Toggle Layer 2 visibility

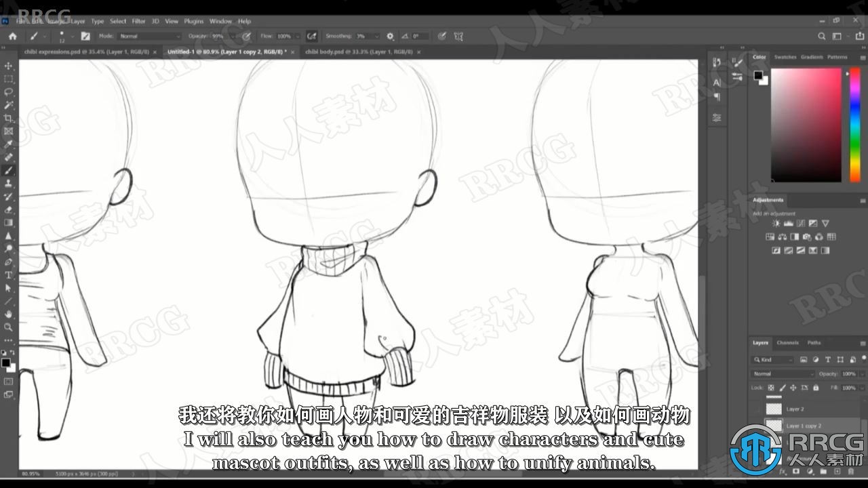click(757, 409)
